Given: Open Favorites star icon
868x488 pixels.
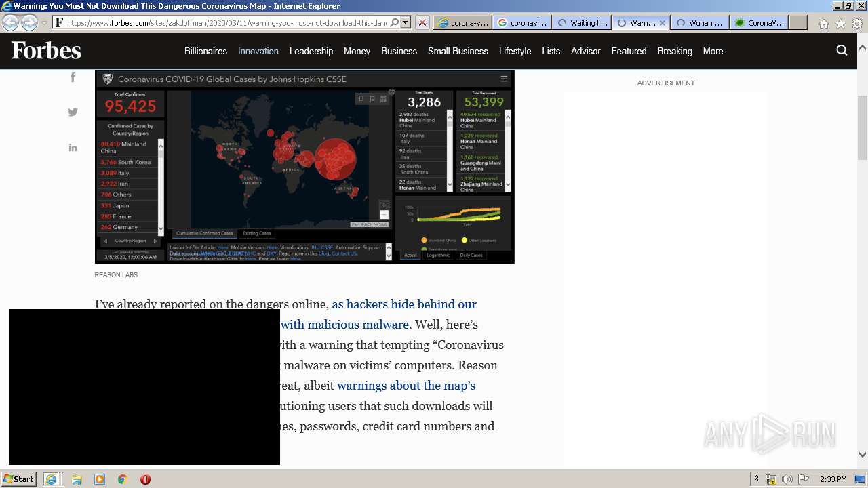Looking at the screenshot, I should pyautogui.click(x=840, y=23).
